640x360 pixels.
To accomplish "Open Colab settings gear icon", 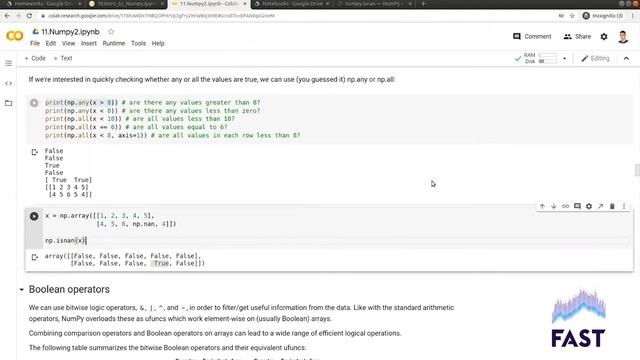I will 604,37.
